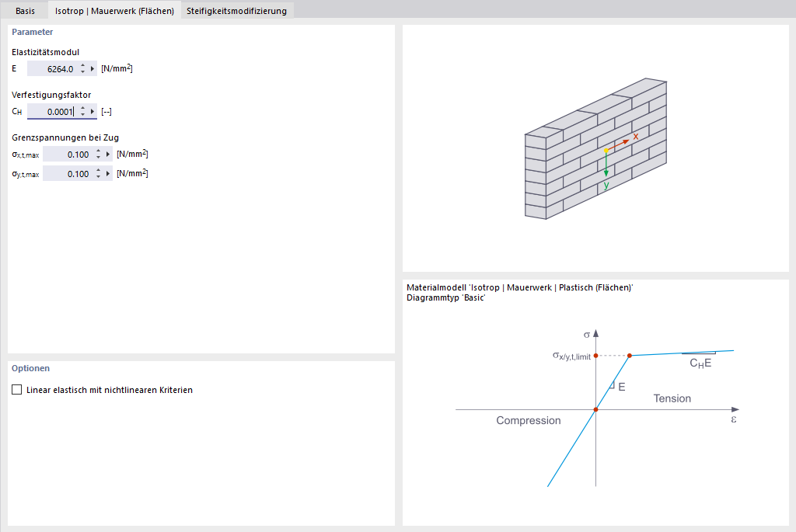Viewport: 796px width, 532px height.
Task: Open the Steifigkeitsmodifizierung tab
Action: tap(236, 11)
